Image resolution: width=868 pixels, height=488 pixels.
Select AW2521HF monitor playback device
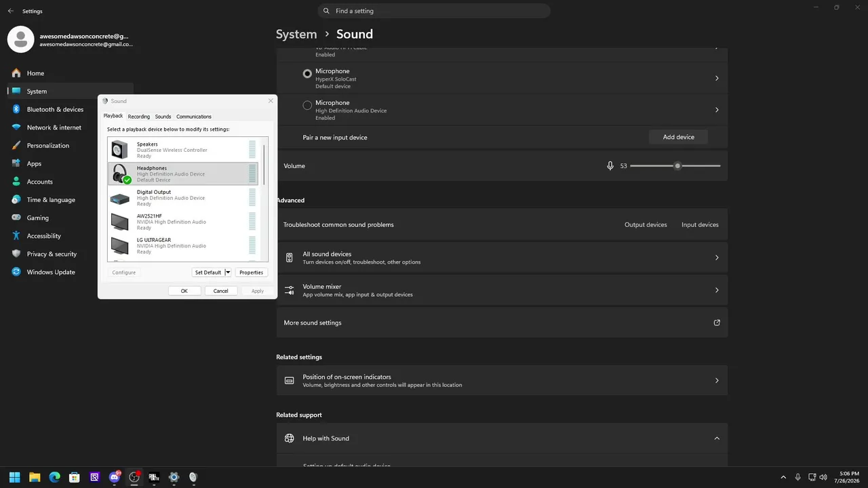click(x=182, y=222)
